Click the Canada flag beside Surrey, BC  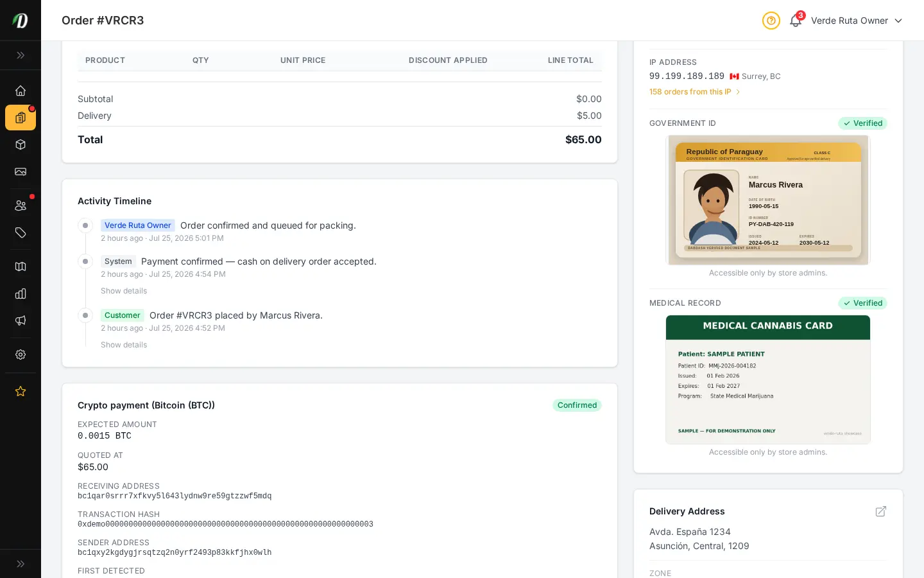coord(734,76)
